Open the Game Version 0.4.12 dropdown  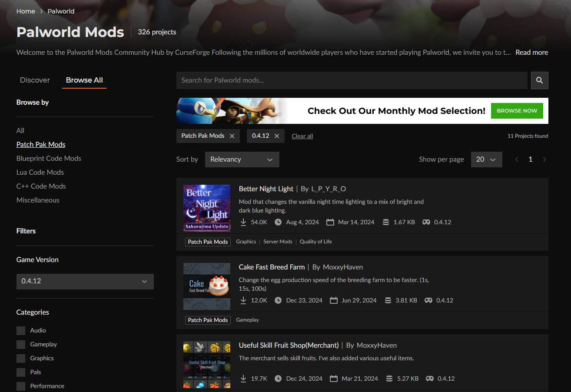85,281
